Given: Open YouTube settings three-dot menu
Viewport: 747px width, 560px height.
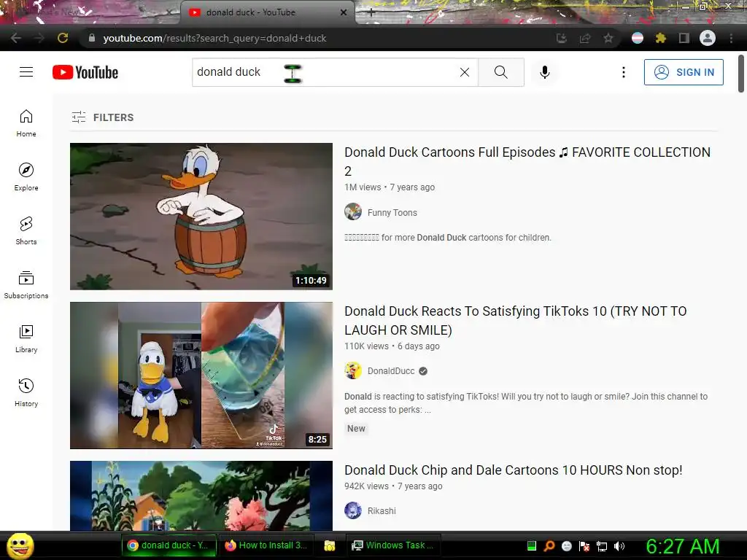Looking at the screenshot, I should [623, 72].
